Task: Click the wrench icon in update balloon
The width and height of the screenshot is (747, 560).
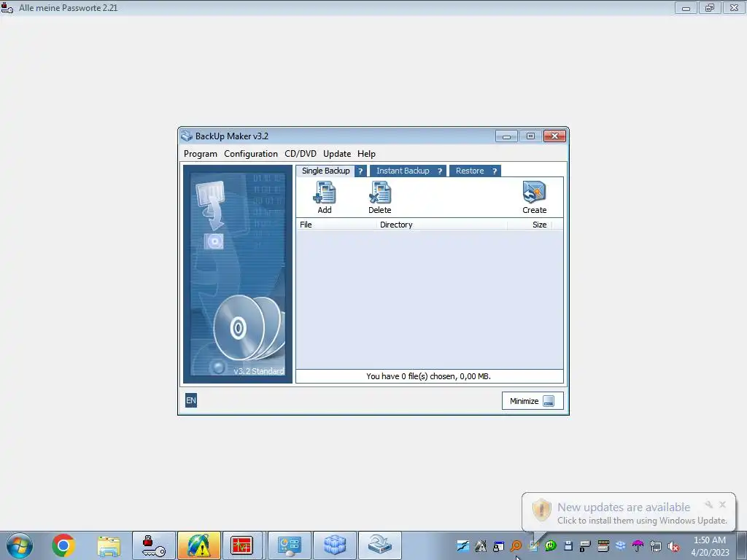Action: coord(709,505)
